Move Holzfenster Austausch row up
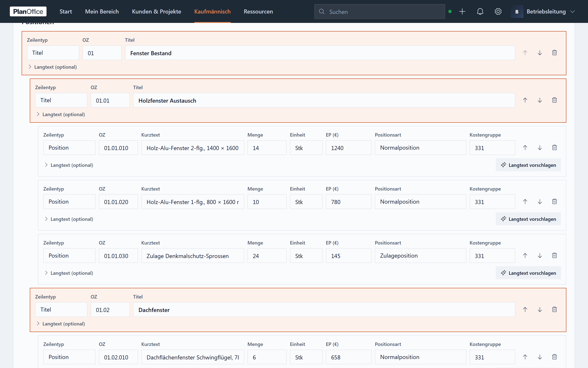This screenshot has height=368, width=588. tap(525, 100)
